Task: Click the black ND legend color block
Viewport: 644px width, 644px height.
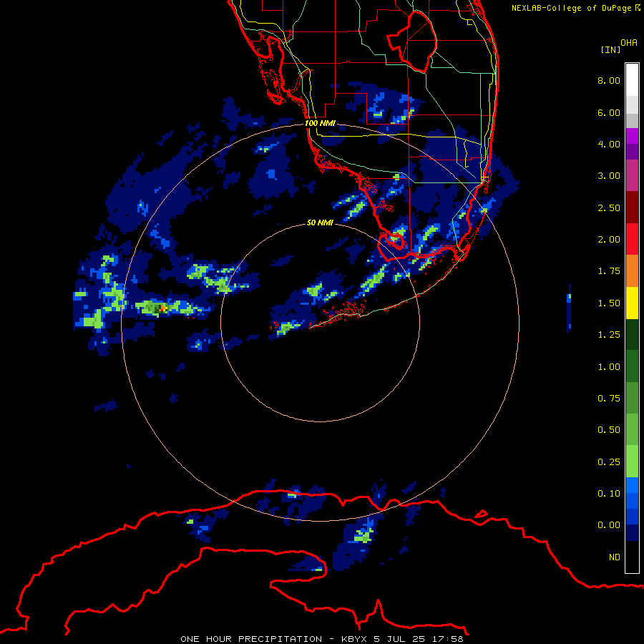Action: 632,557
